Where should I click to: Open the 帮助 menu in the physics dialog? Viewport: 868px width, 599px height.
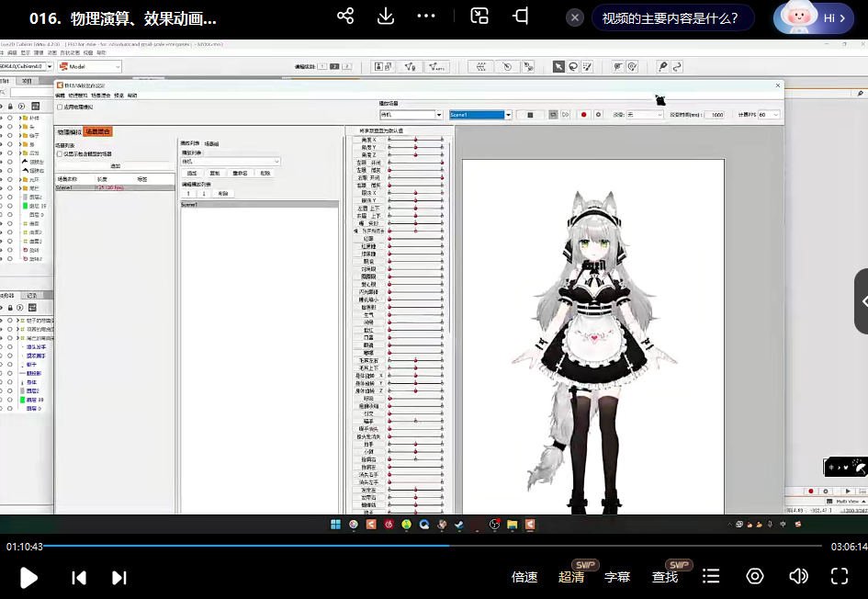tap(132, 96)
